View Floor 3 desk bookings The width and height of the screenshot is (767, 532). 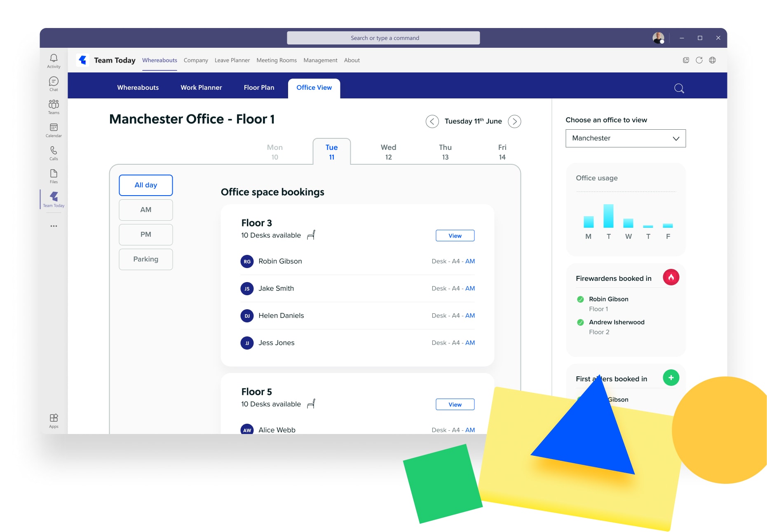(455, 236)
